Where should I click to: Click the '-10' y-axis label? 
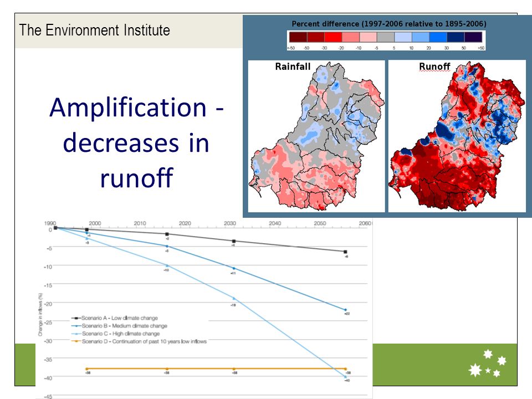pos(48,267)
